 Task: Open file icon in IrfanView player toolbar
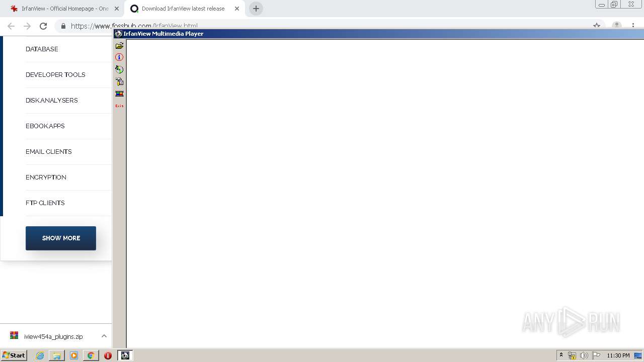(x=119, y=45)
